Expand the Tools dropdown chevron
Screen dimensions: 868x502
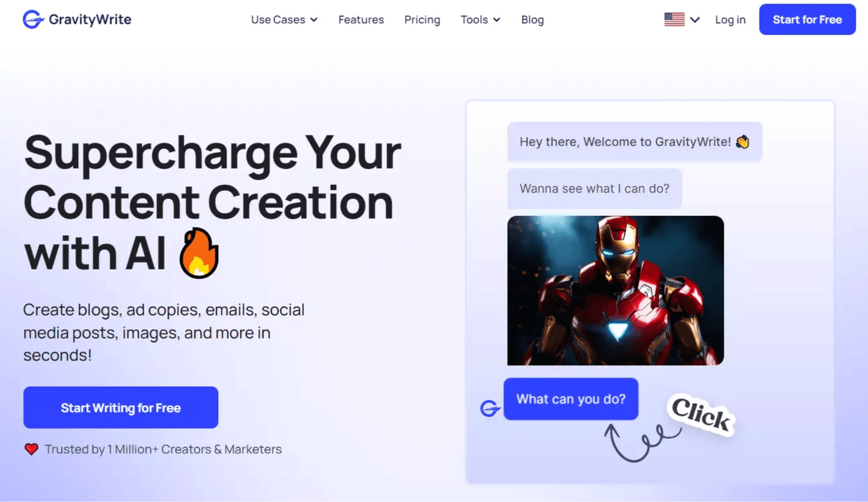496,20
